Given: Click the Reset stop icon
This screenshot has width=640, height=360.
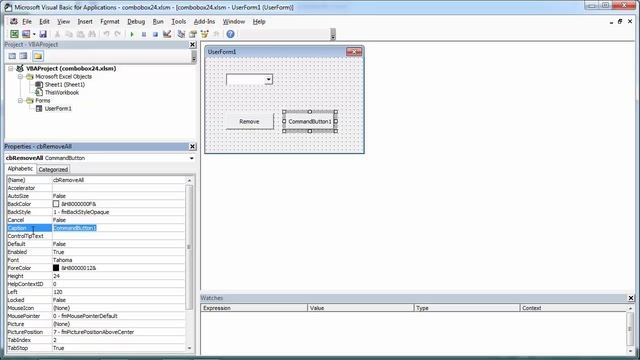Looking at the screenshot, I should pos(155,34).
